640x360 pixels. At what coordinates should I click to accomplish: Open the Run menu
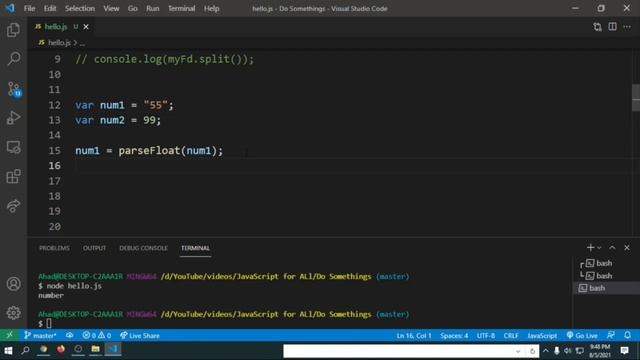(153, 8)
